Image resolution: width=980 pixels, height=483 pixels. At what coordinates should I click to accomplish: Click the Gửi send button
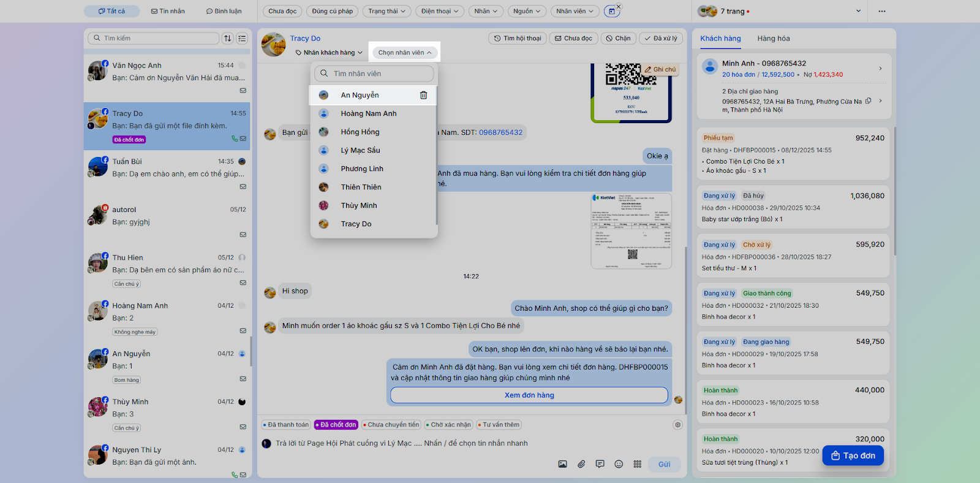[x=665, y=464]
